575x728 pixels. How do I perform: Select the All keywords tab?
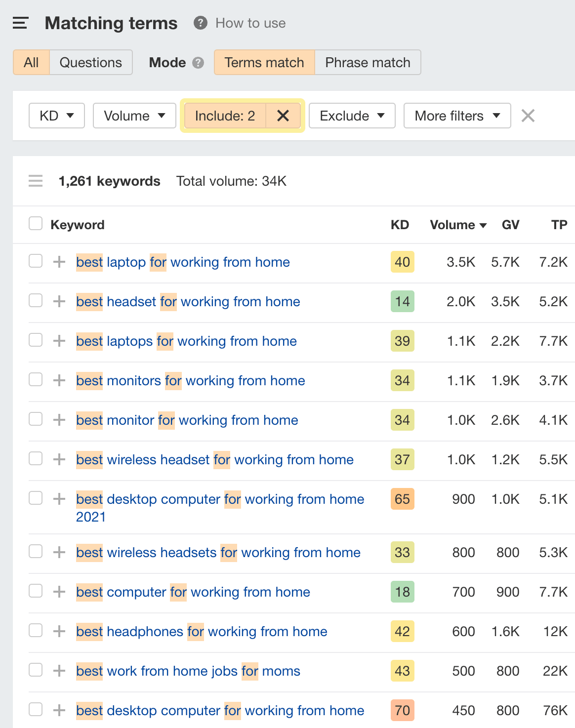point(31,62)
